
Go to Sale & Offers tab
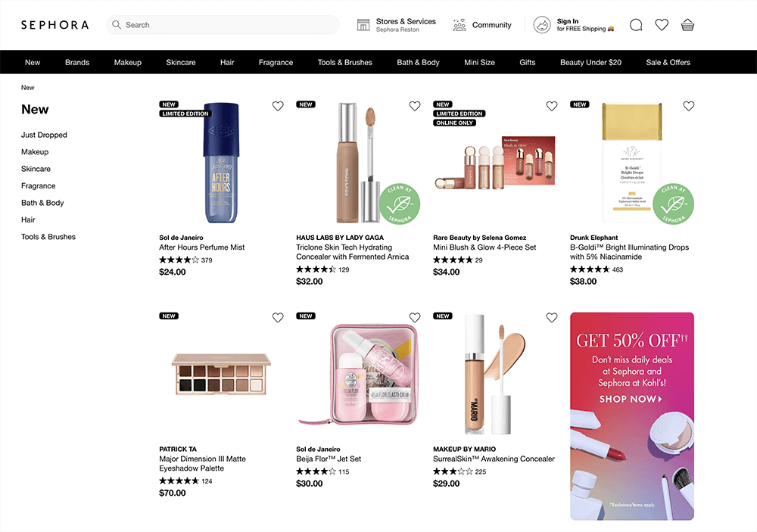tap(668, 62)
